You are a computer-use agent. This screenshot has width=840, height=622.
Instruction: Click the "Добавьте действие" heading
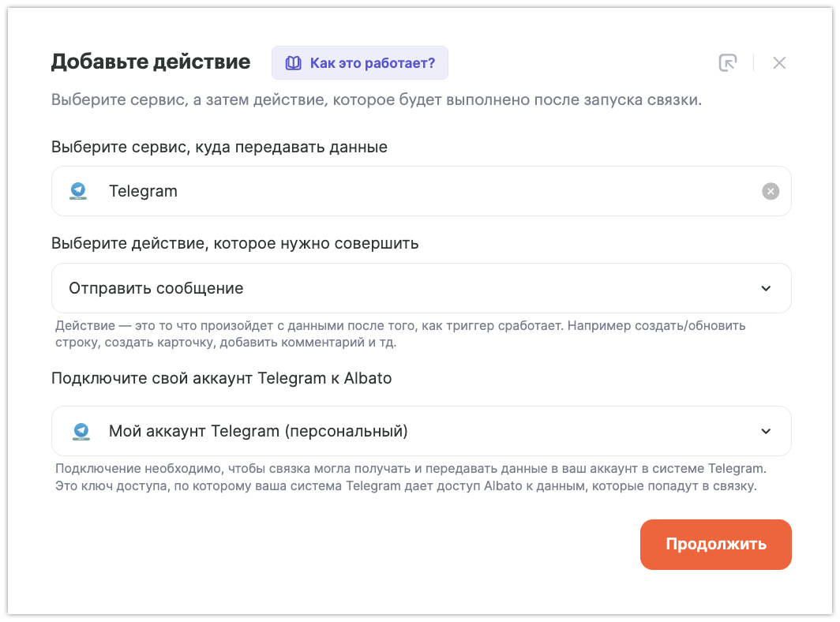coord(151,62)
